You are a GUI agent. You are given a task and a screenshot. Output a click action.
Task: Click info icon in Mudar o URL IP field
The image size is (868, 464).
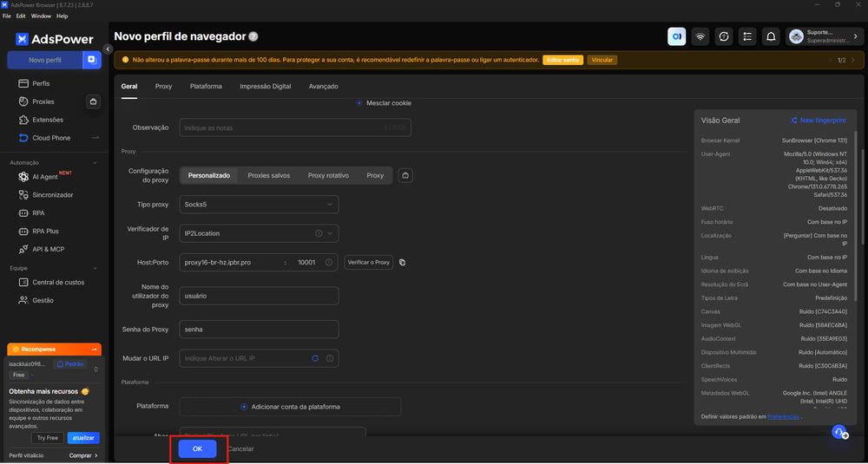pyautogui.click(x=329, y=358)
